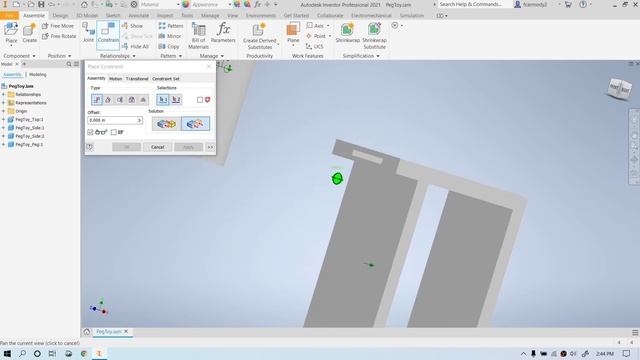This screenshot has height=360, width=640.
Task: Expand the Relationships folder in browser
Action: coord(3,94)
